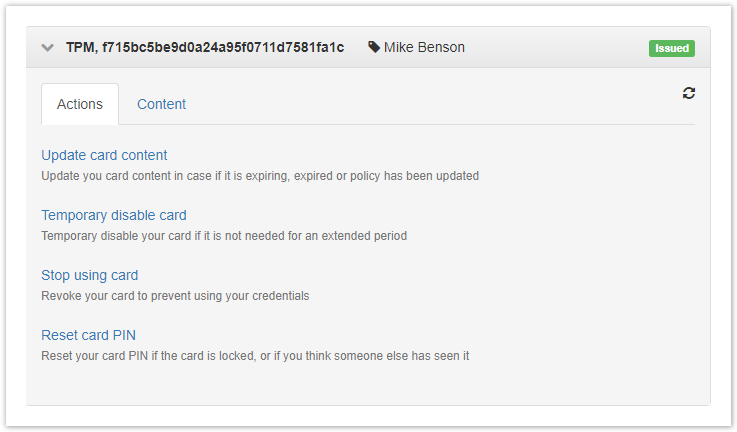737x432 pixels.
Task: Select the Actions tab
Action: click(x=80, y=104)
